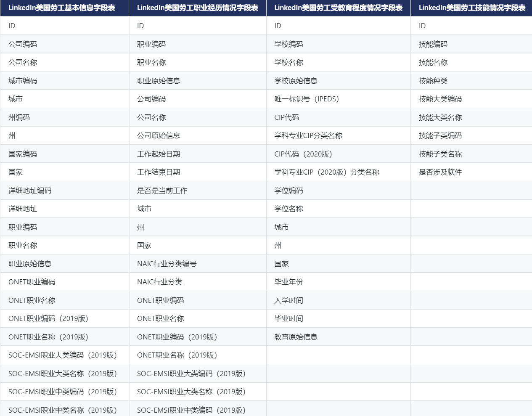
Task: Click the LinkedIn美国劳工职业经历情况字段表 column header
Action: pos(198,8)
